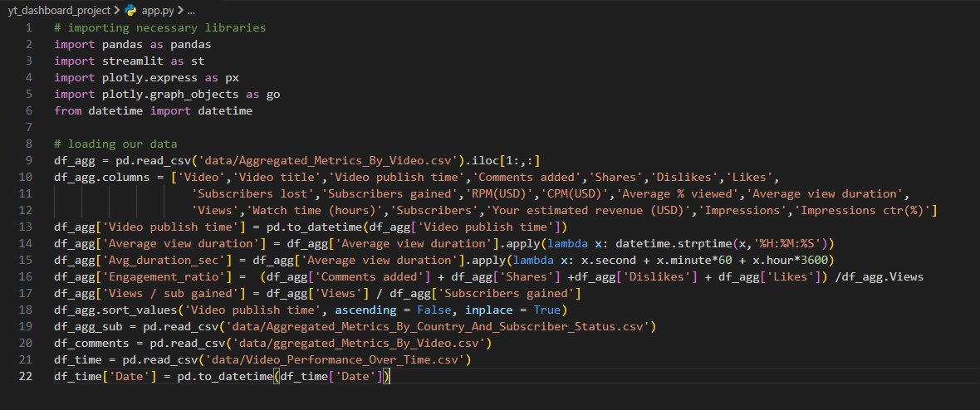The image size is (980, 410).
Task: Click the '%H:%M:%S' format string
Action: [787, 244]
